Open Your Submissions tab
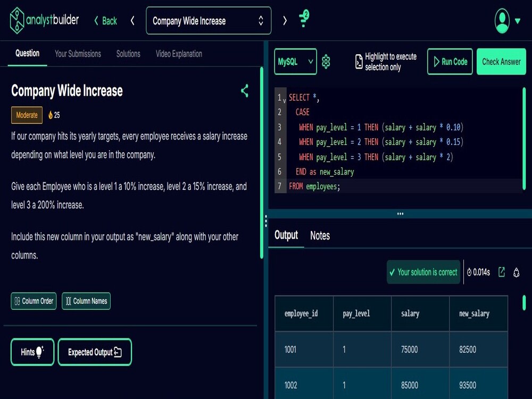The width and height of the screenshot is (532, 399). tap(78, 54)
